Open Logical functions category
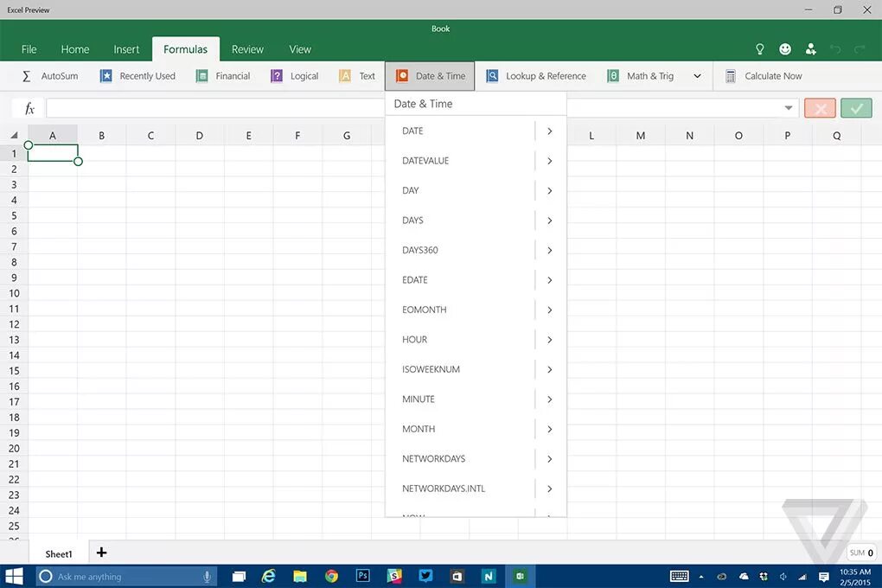 (294, 76)
